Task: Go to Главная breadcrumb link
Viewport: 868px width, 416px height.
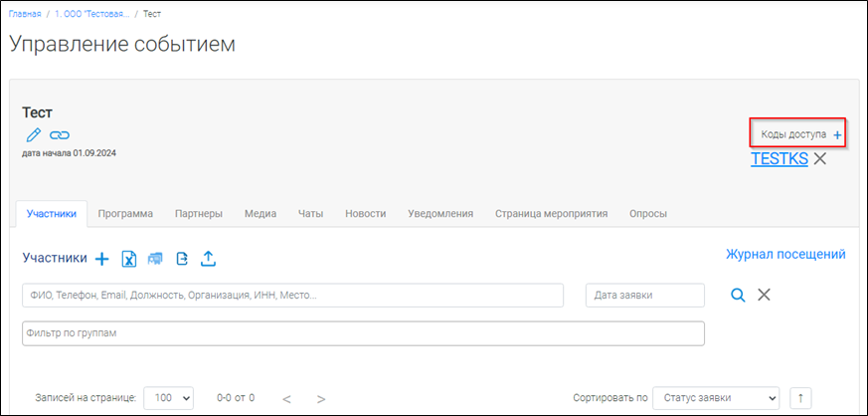Action: (x=25, y=14)
